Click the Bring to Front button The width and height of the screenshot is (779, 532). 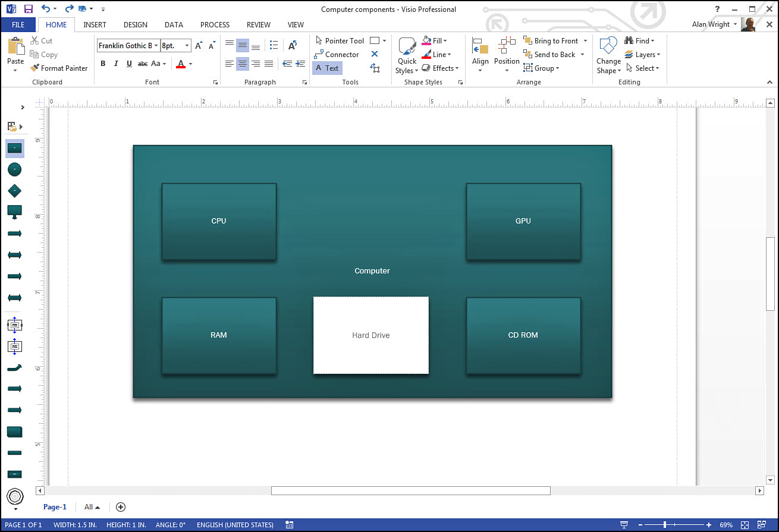[x=551, y=41]
